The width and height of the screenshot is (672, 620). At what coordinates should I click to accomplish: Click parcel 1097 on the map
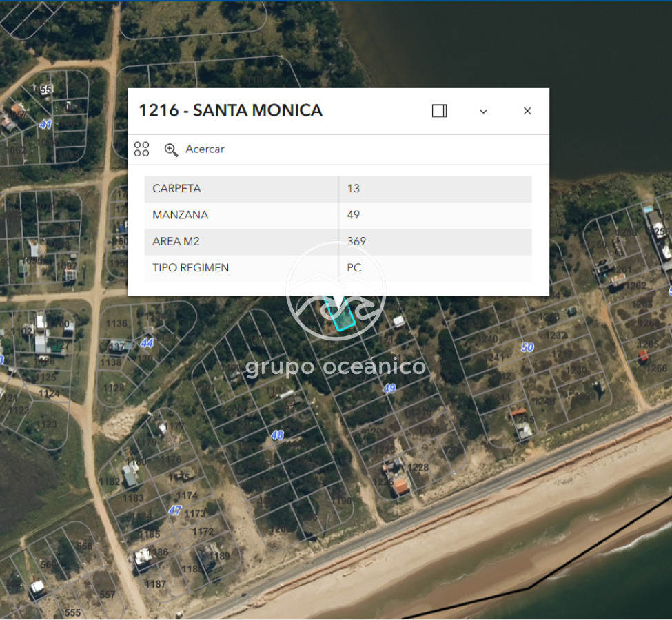pos(67,266)
